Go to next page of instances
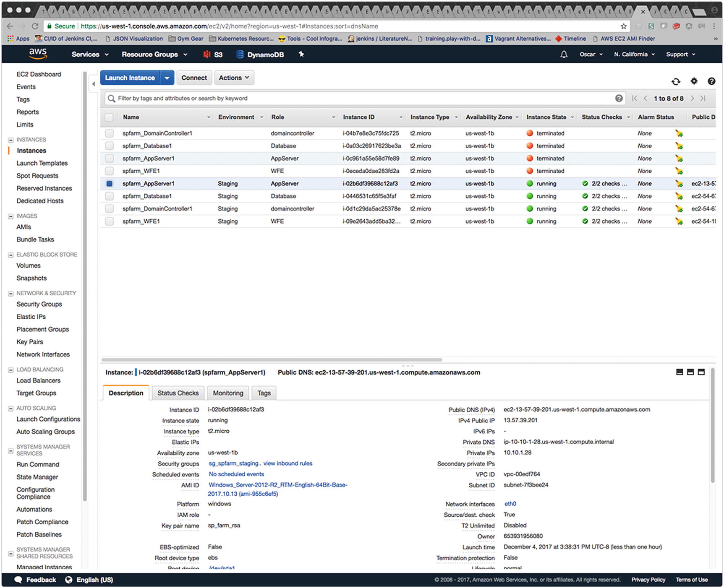The height and width of the screenshot is (588, 724). click(x=692, y=98)
